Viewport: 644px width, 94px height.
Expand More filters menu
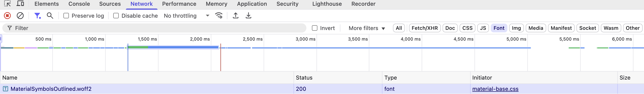(367, 28)
